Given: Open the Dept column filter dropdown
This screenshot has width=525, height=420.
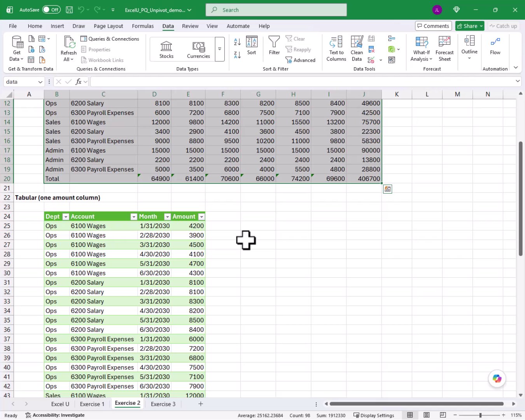Looking at the screenshot, I should [66, 217].
